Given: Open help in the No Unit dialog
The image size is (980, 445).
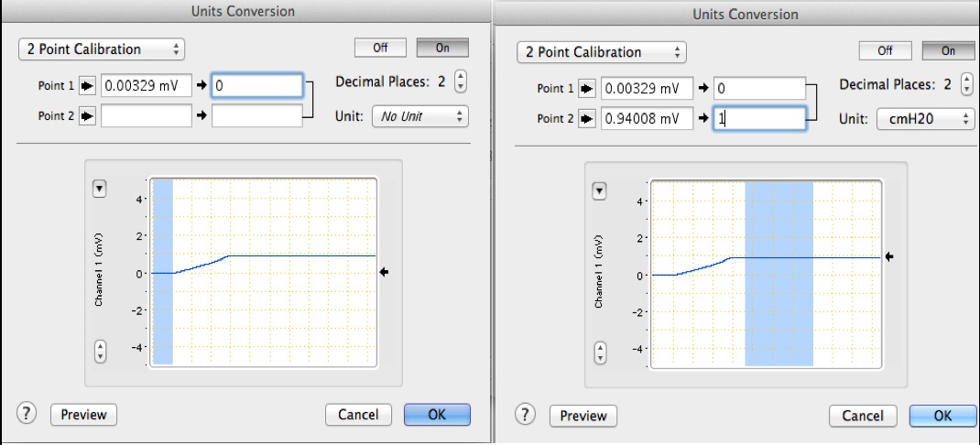Looking at the screenshot, I should point(27,414).
